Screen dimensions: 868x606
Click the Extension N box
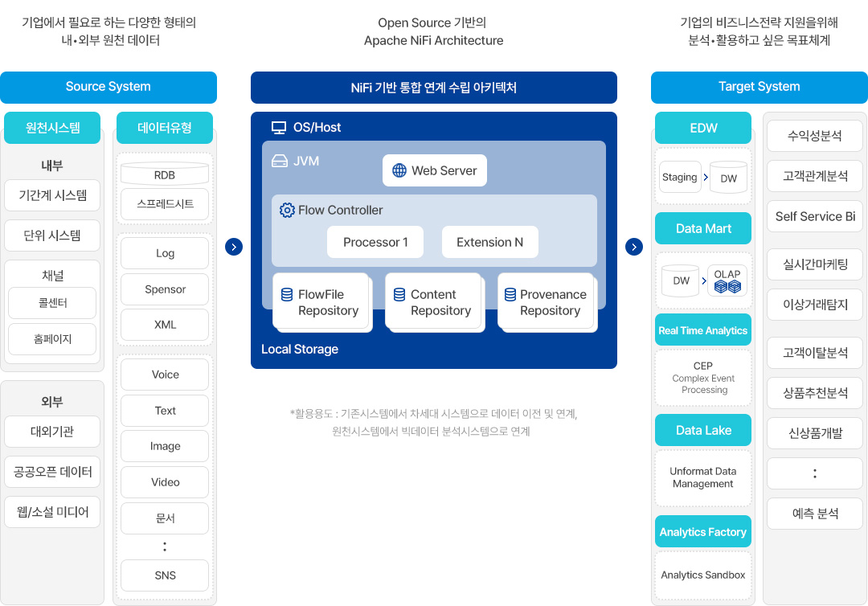pyautogui.click(x=490, y=242)
